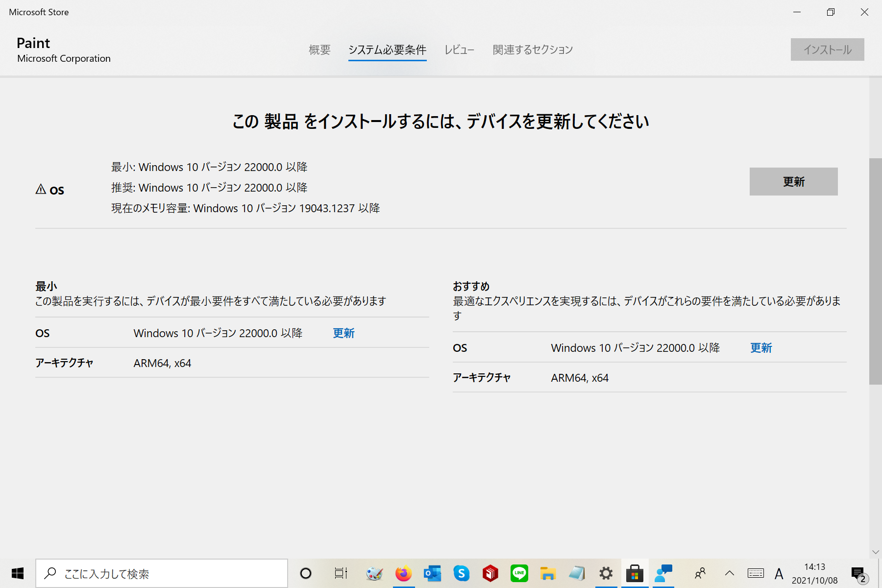Click the 最小 section heading
This screenshot has height=588, width=882.
coord(46,286)
